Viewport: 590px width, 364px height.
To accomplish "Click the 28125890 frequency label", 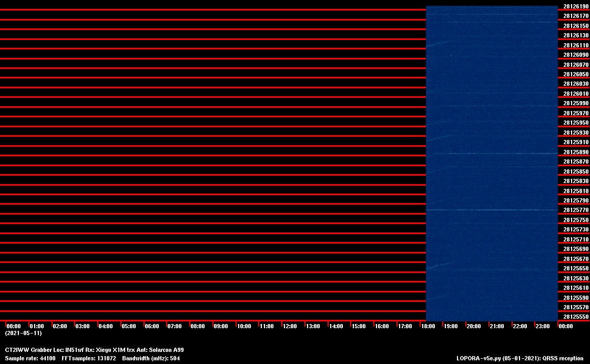I will coord(576,152).
